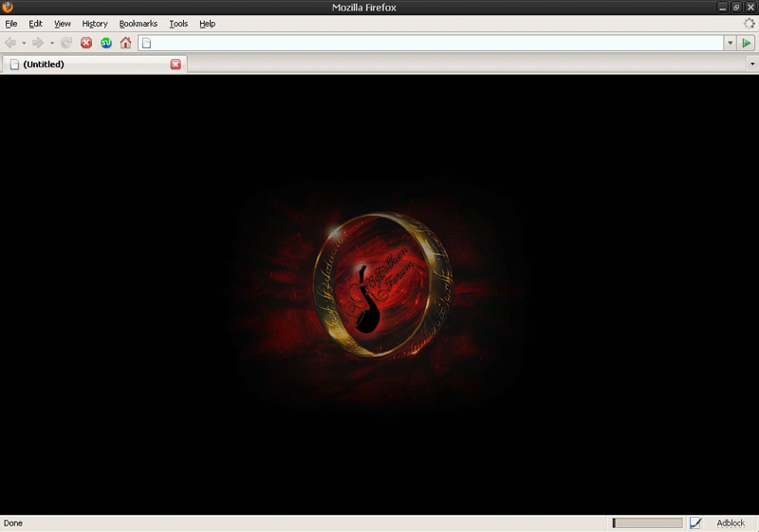
Task: Go back with the Back arrow button
Action: (10, 43)
